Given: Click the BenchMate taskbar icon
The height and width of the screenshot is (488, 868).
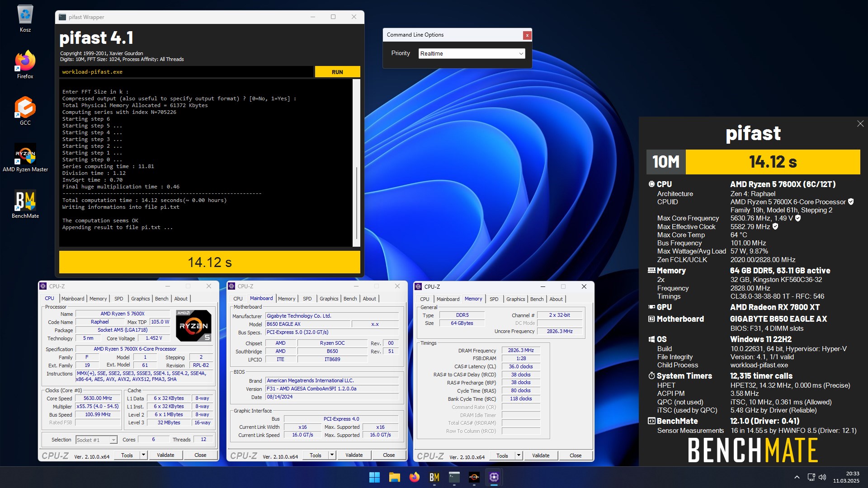Looking at the screenshot, I should pos(434,477).
